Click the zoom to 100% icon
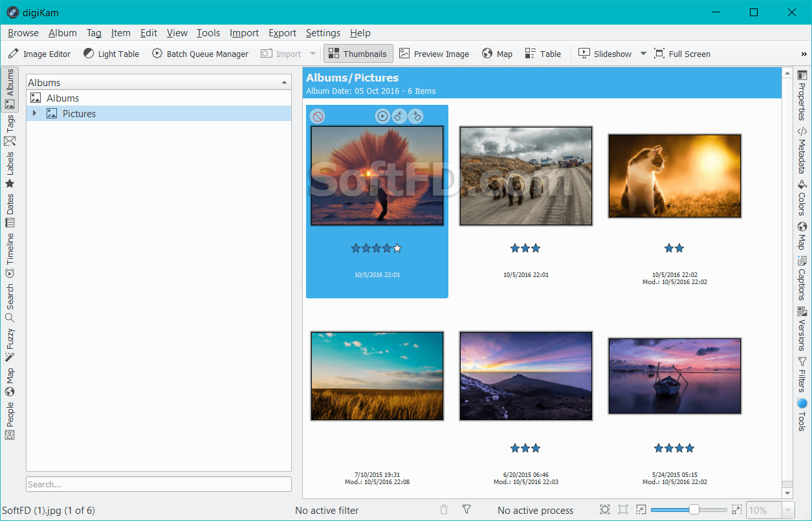Image resolution: width=812 pixels, height=521 pixels. tap(623, 510)
